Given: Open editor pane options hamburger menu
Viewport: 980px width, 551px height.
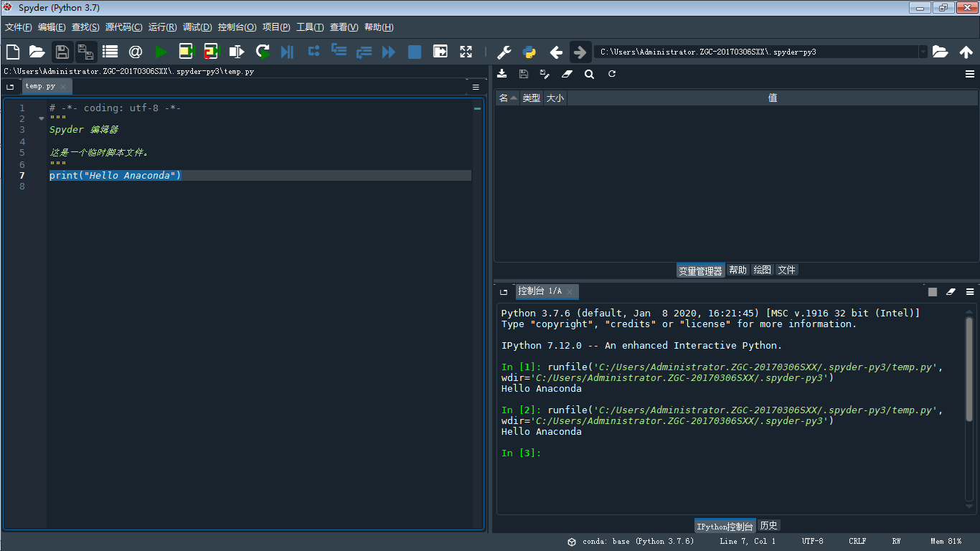Looking at the screenshot, I should click(476, 87).
